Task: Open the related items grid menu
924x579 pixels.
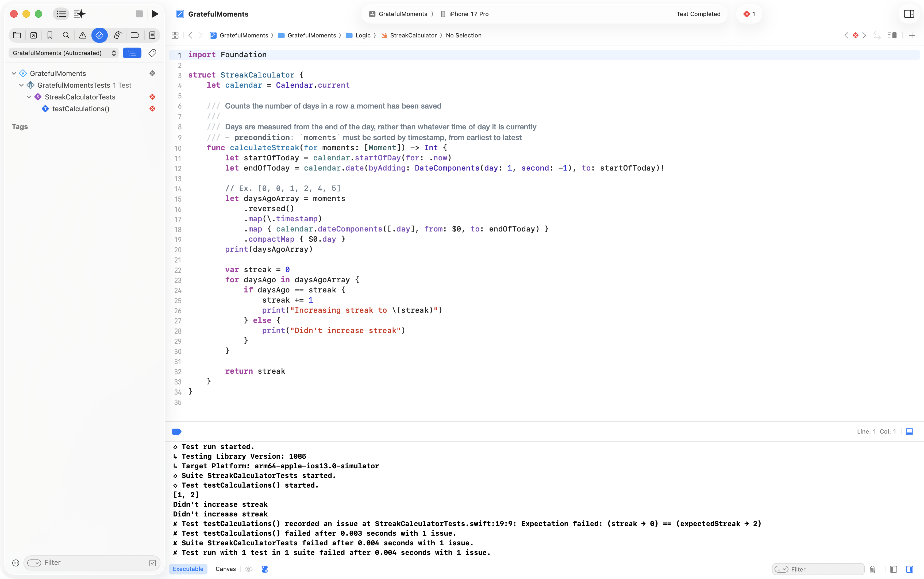Action: (175, 35)
